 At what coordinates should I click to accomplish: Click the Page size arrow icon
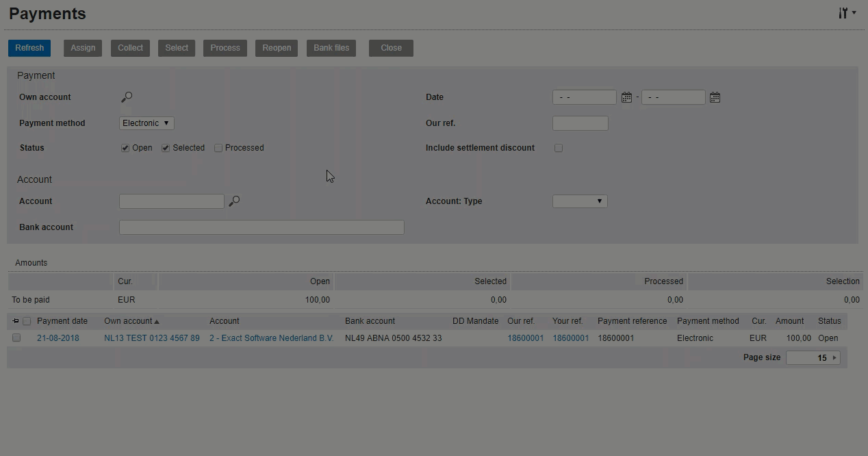click(834, 358)
